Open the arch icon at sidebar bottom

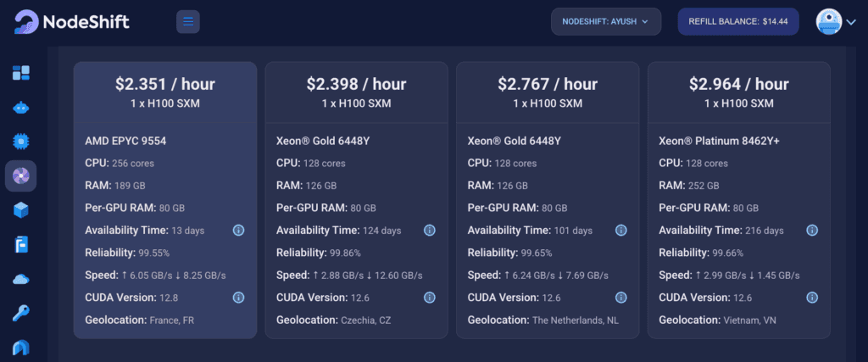pyautogui.click(x=21, y=347)
